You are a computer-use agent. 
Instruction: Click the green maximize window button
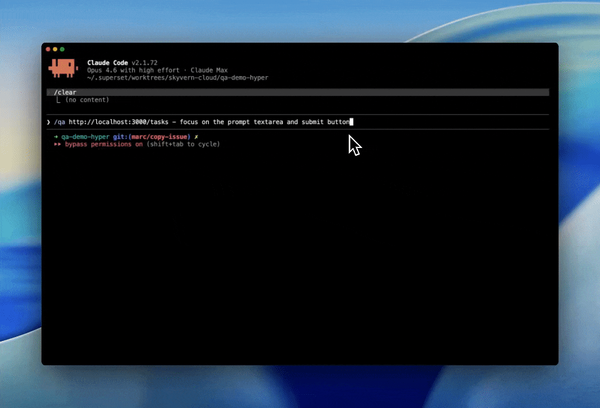62,49
